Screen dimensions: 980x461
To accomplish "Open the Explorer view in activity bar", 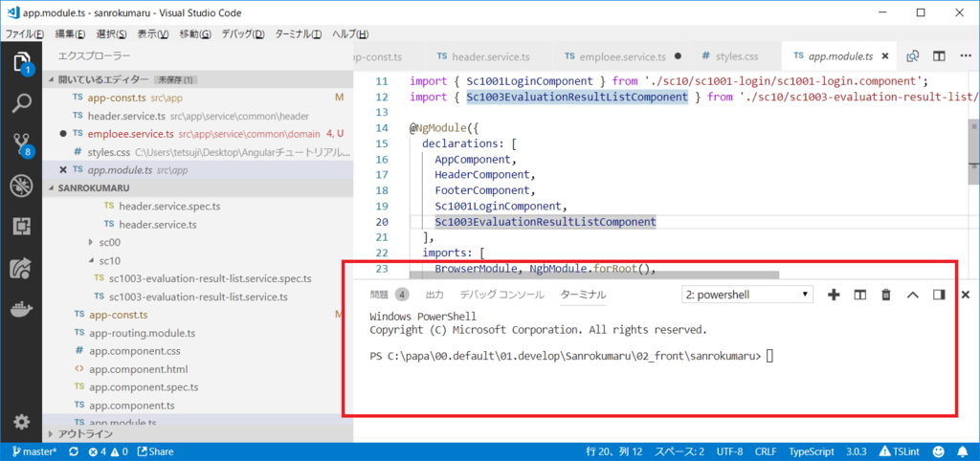I will pyautogui.click(x=21, y=61).
